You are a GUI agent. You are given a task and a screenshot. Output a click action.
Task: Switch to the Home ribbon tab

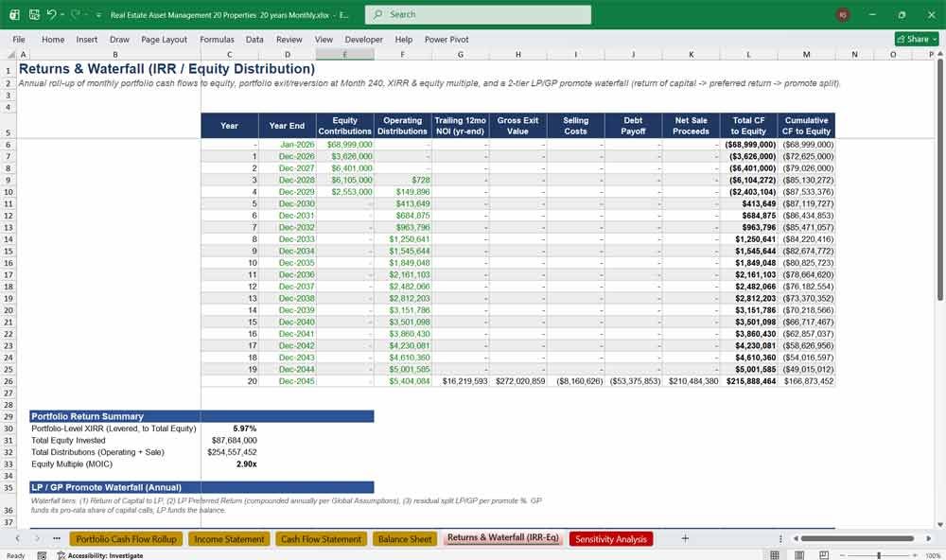click(53, 39)
